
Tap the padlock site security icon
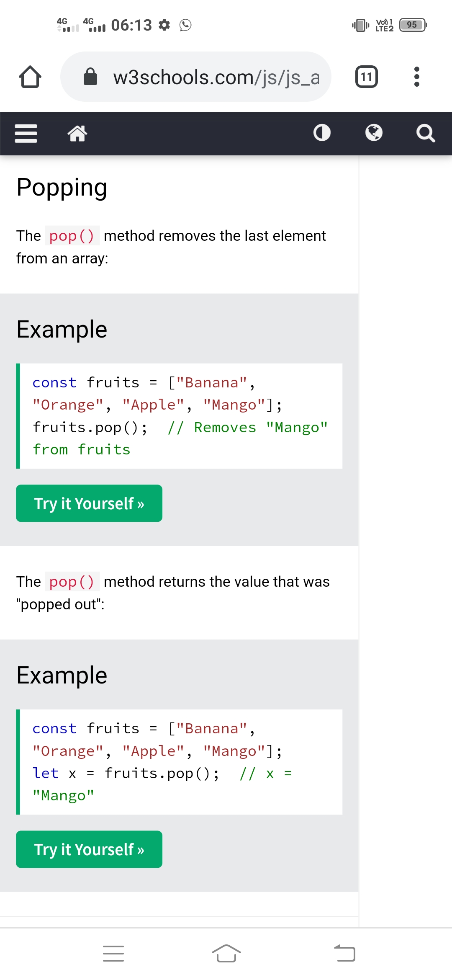[90, 77]
